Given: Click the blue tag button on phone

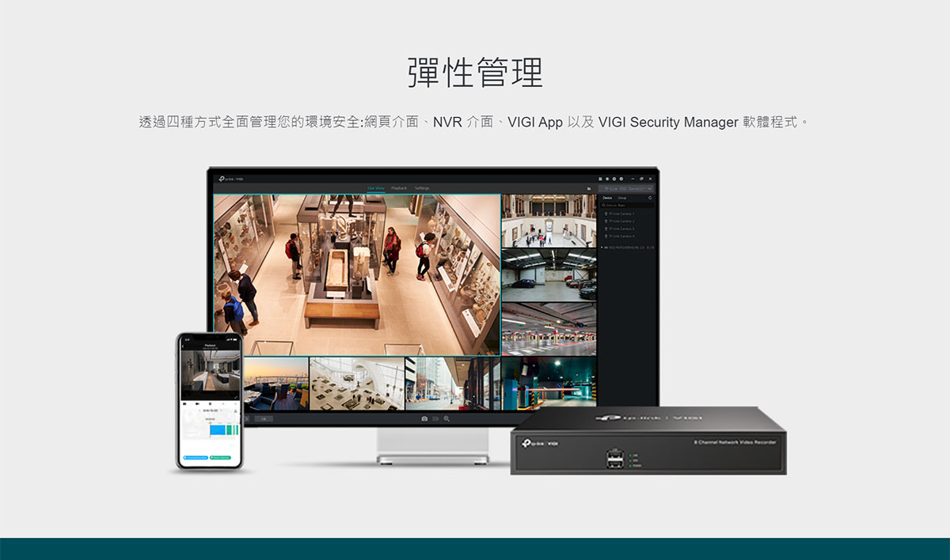Looking at the screenshot, I should (196, 457).
